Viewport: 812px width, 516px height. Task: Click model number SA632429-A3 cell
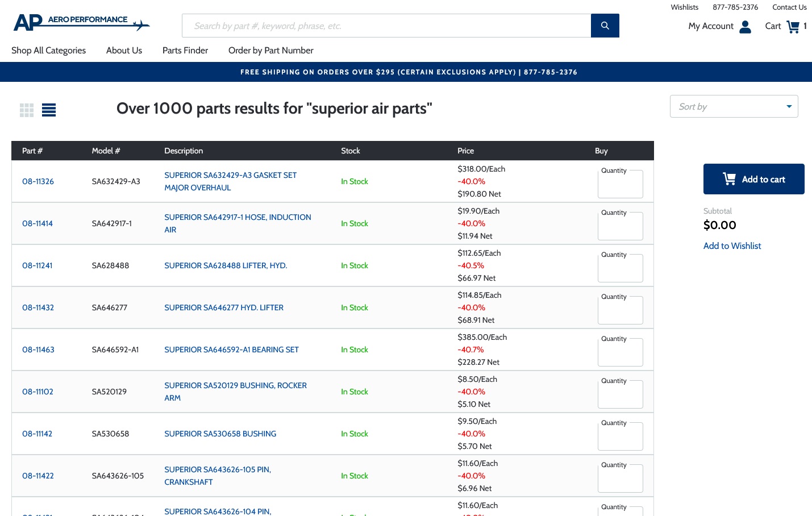[x=116, y=182]
